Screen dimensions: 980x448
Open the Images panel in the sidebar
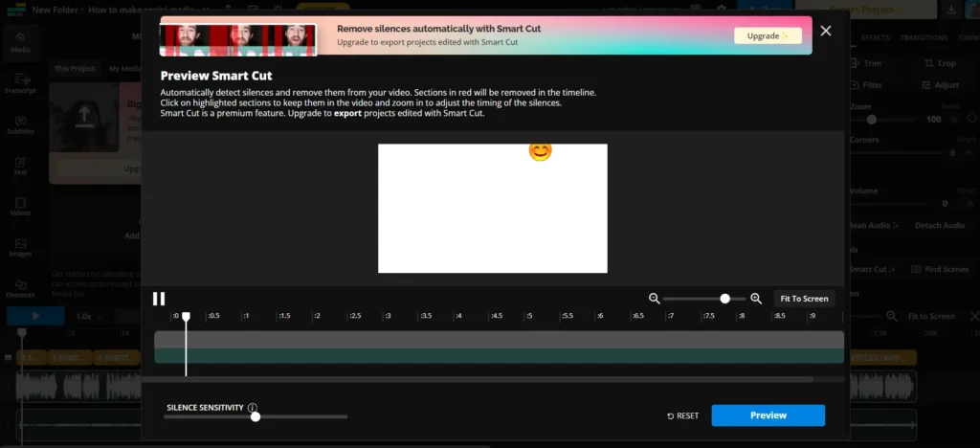tap(20, 247)
